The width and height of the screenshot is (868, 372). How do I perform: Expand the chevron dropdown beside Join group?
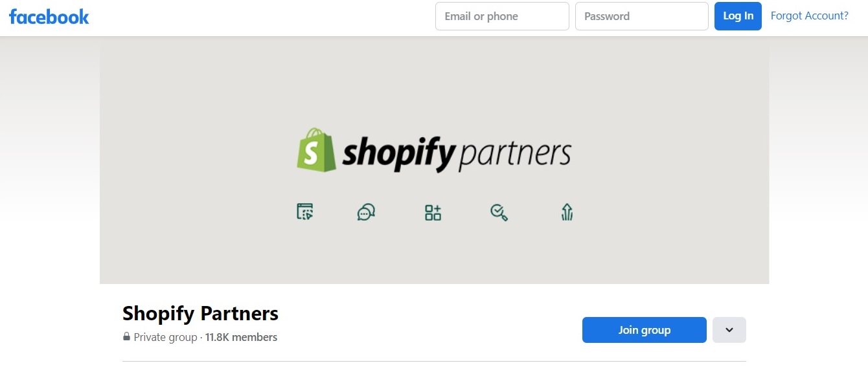(x=729, y=330)
